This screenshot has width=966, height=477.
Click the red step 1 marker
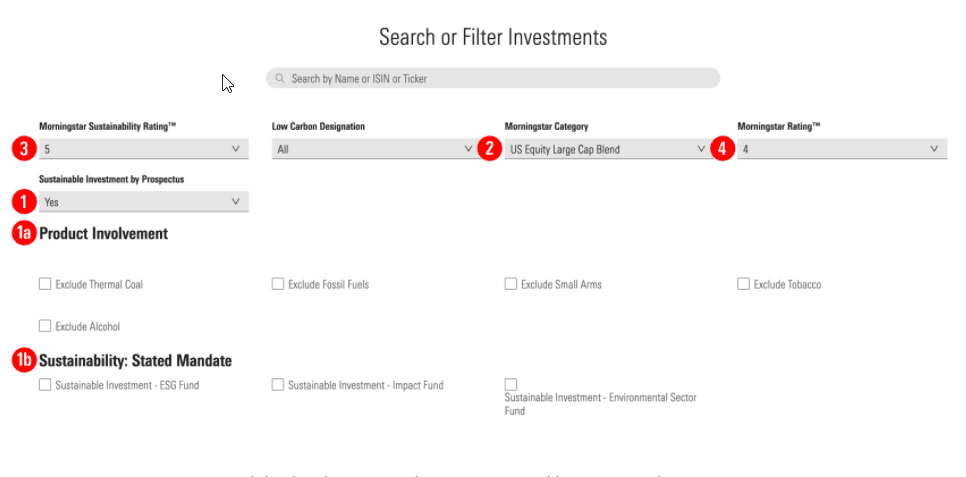(x=20, y=201)
